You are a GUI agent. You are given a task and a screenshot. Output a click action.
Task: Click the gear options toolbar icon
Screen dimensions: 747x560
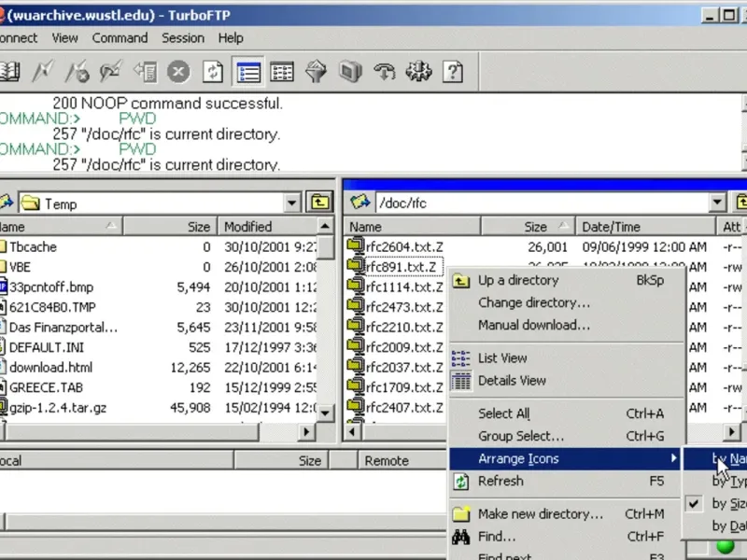tap(418, 73)
